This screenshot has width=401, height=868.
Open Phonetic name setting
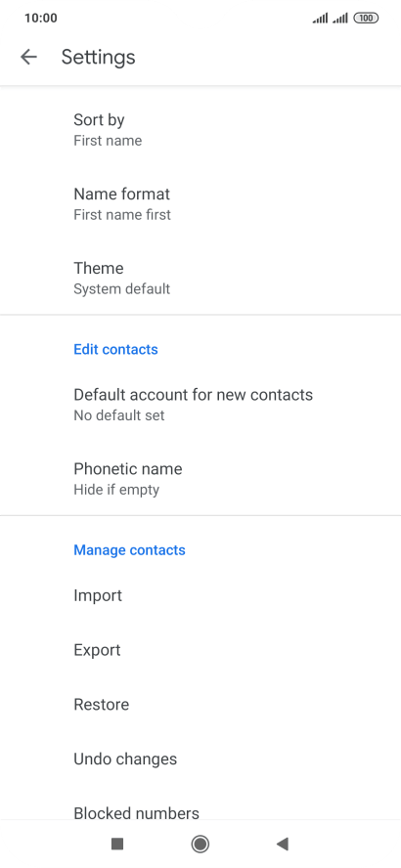[x=200, y=479]
